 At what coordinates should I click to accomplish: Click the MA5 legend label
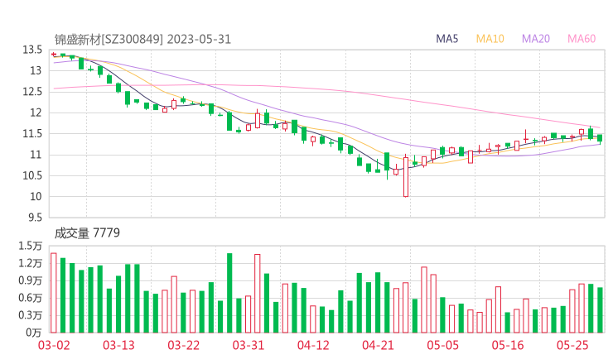tap(446, 39)
